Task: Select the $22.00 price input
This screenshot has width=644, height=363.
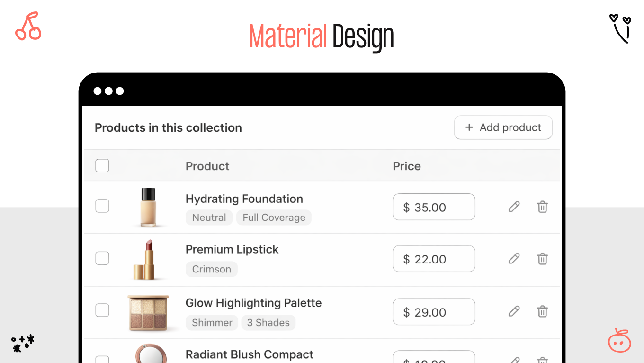Action: (433, 258)
